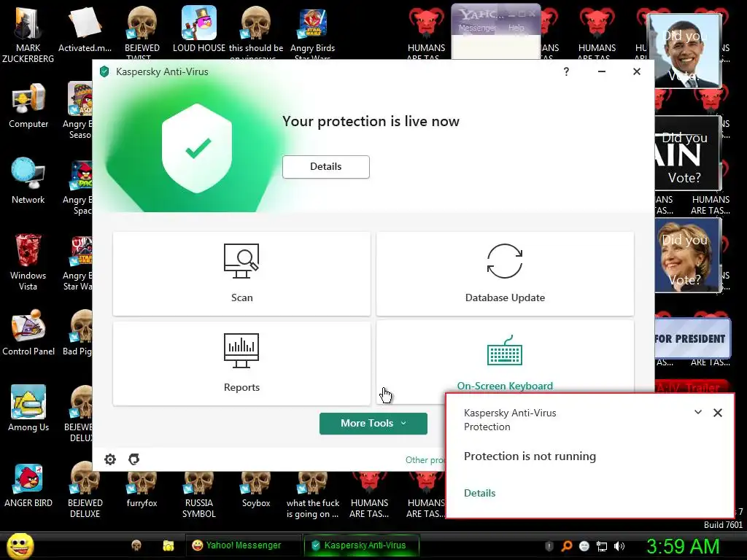
Task: Click Kaspersky Anti-Virus taskbar button
Action: point(362,545)
